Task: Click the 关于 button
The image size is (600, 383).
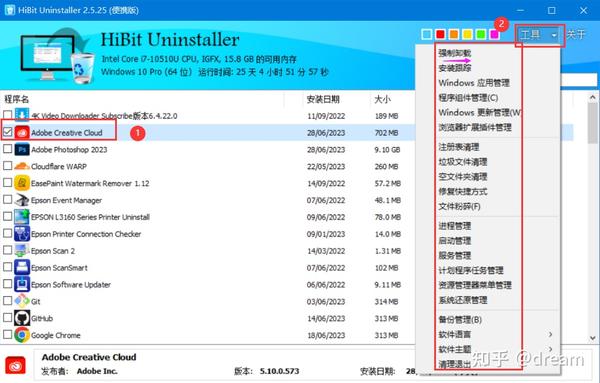Action: tap(576, 34)
